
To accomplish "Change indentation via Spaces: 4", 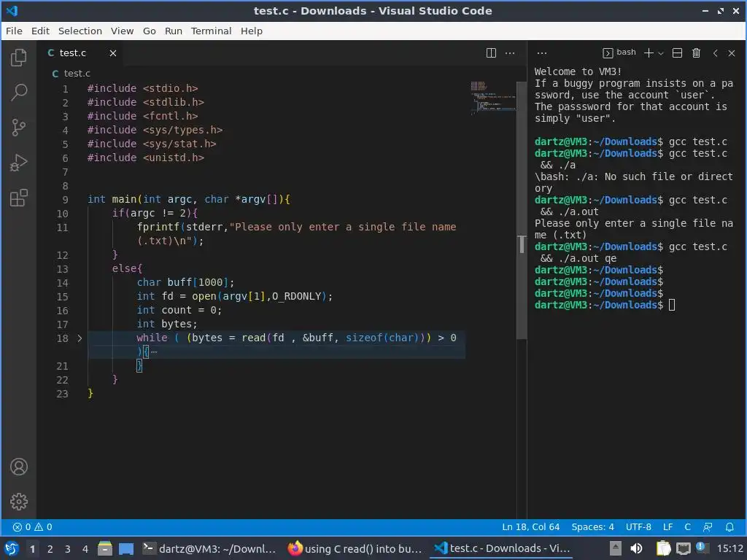I will (x=592, y=527).
